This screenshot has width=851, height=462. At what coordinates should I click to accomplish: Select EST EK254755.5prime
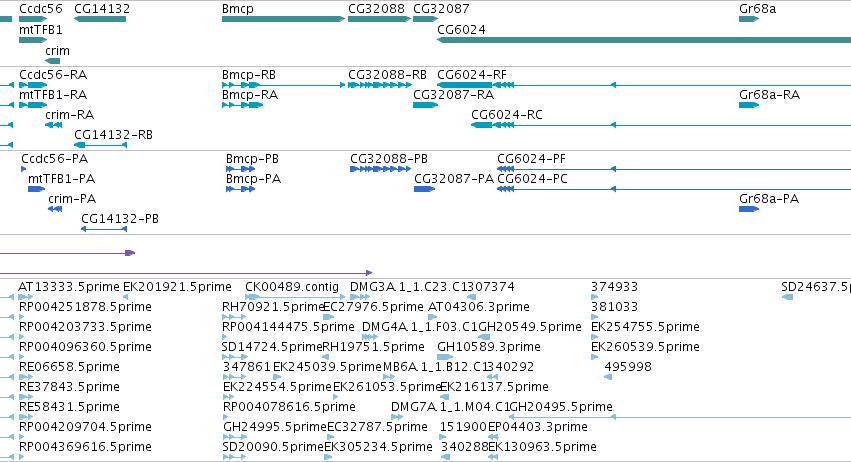tap(645, 327)
